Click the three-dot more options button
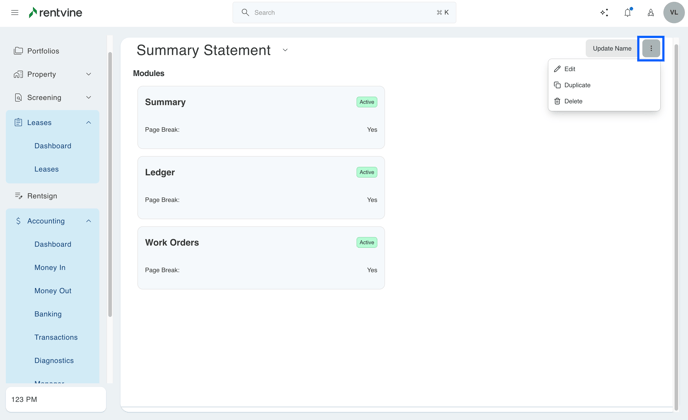 pyautogui.click(x=651, y=48)
